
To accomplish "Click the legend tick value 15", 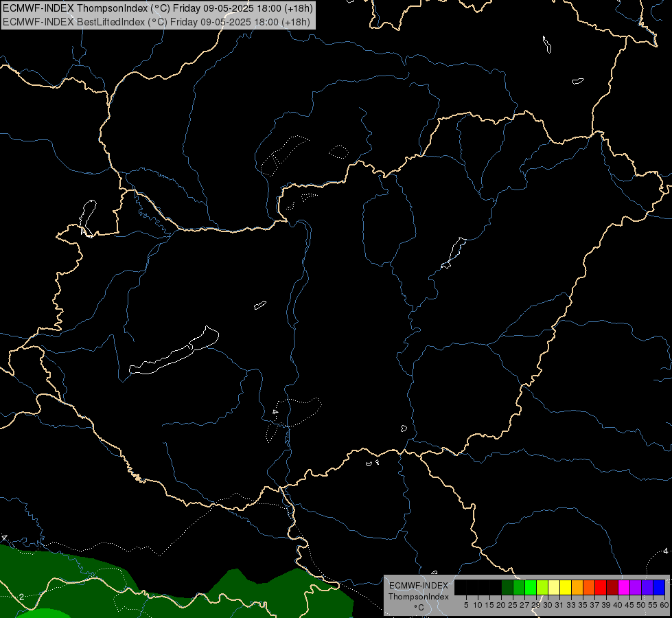I will click(x=489, y=605).
